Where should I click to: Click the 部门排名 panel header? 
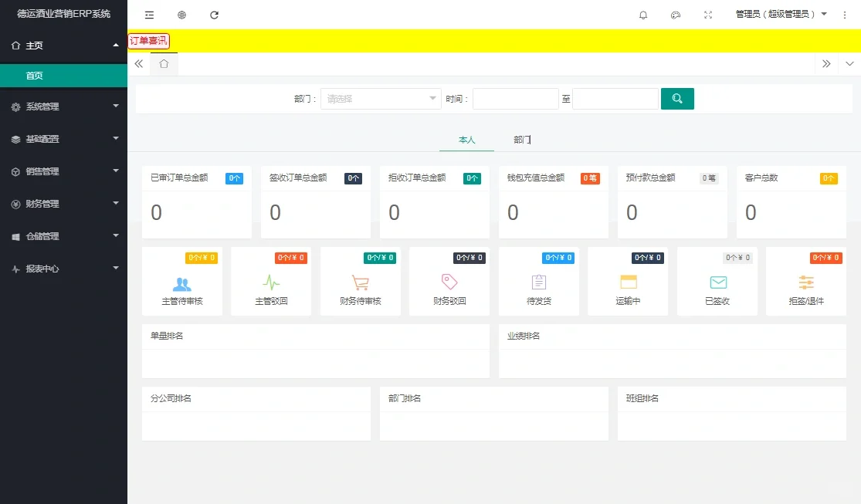[493, 398]
